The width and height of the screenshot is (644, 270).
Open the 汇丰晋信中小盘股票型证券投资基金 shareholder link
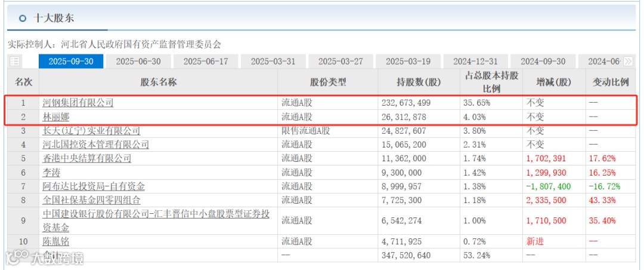[156, 220]
